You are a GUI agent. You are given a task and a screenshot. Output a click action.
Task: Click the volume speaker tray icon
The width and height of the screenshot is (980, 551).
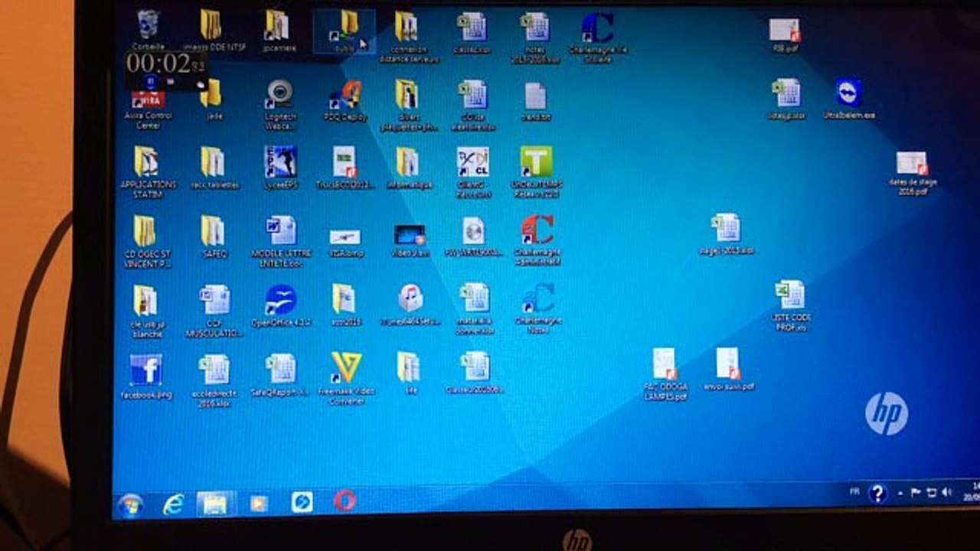click(x=946, y=491)
